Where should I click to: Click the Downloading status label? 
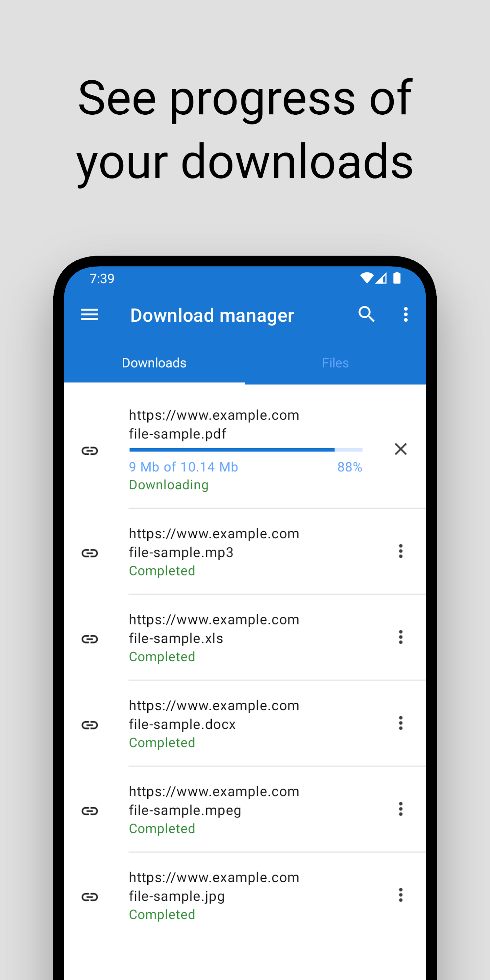169,485
